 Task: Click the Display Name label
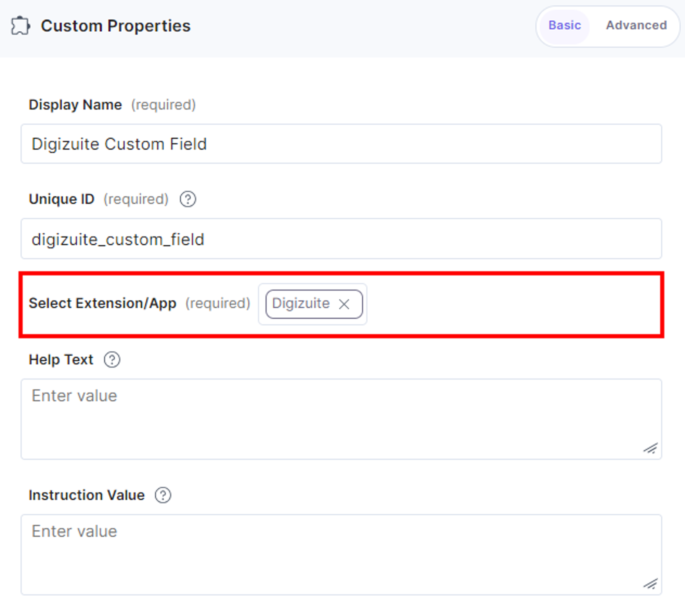click(x=75, y=105)
